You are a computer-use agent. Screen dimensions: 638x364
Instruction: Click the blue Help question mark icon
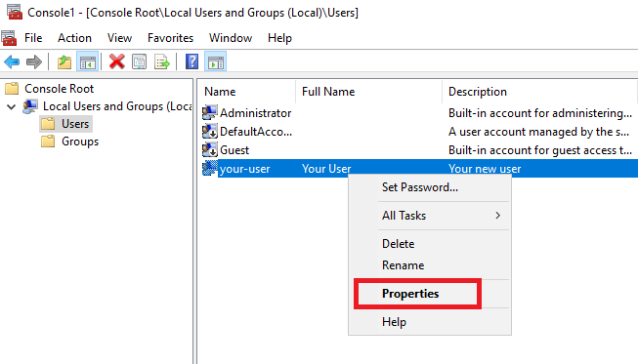click(191, 62)
